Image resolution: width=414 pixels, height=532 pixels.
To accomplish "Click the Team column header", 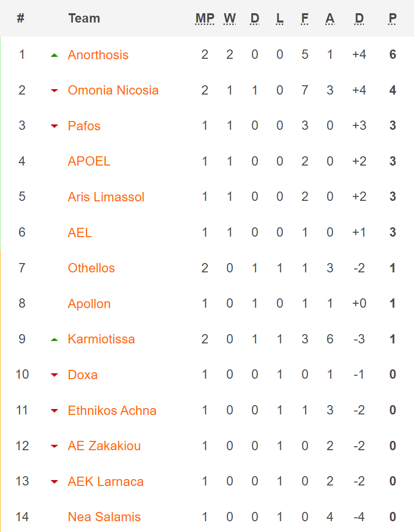I will [84, 19].
